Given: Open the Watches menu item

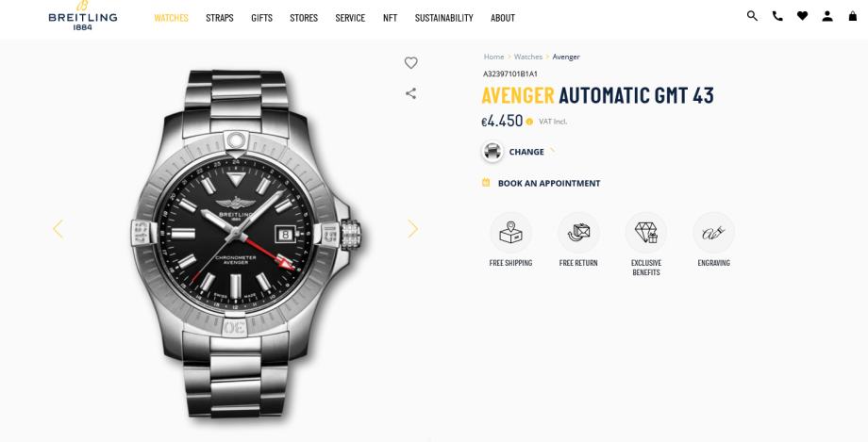Looking at the screenshot, I should click(171, 18).
